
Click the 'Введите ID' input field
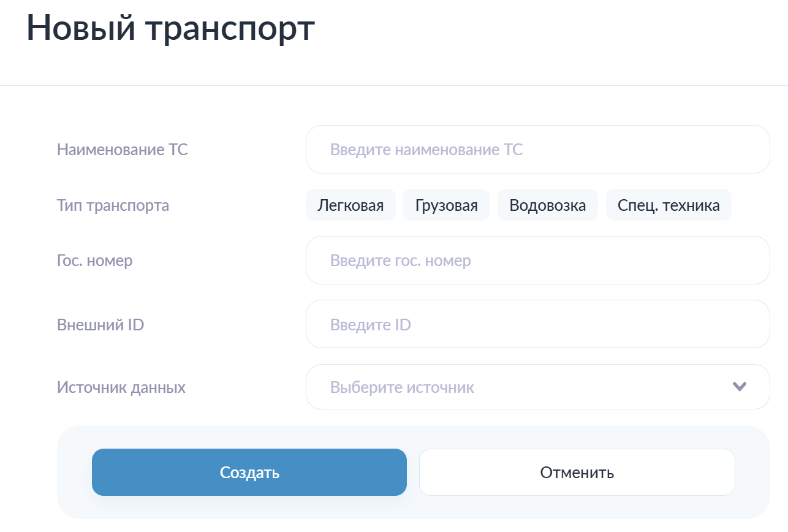pos(537,324)
